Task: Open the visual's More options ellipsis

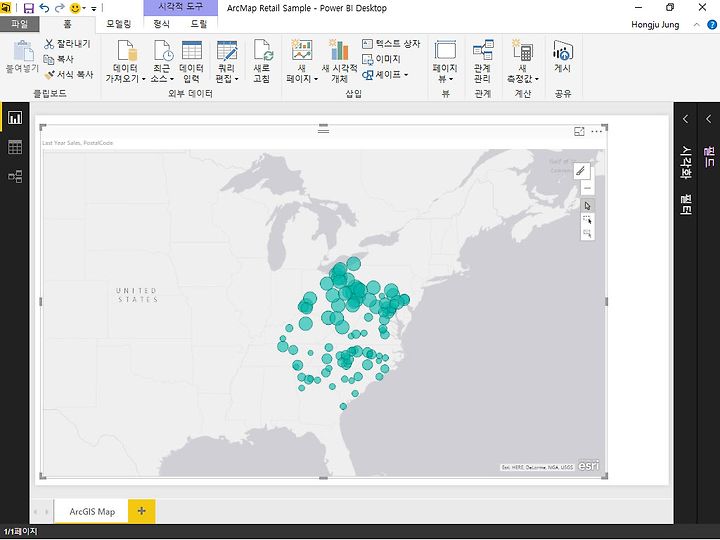Action: click(596, 132)
